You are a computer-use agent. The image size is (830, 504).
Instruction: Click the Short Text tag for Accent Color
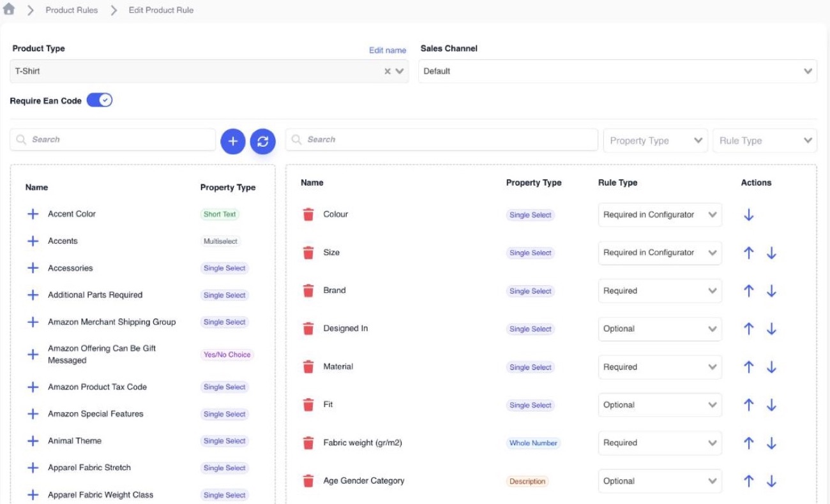click(x=220, y=214)
